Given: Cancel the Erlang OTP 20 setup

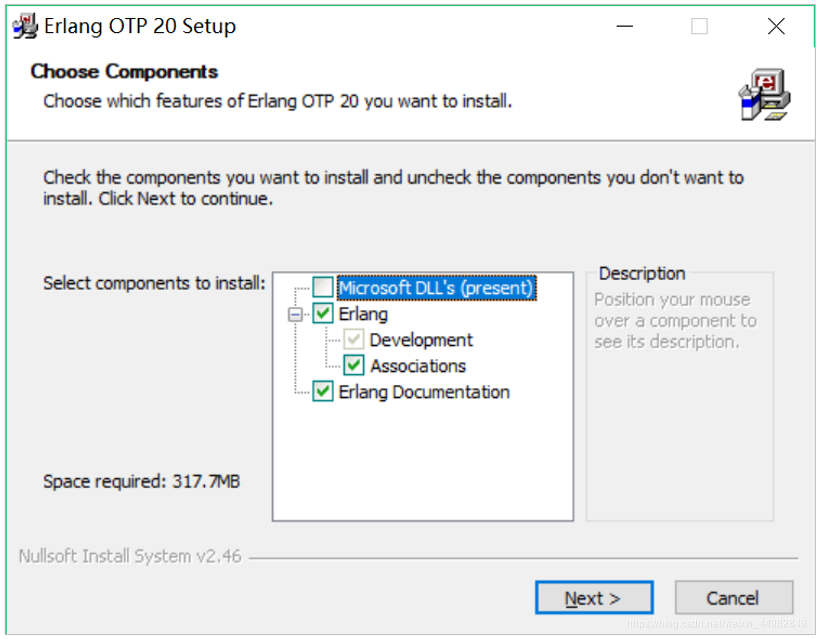Looking at the screenshot, I should (733, 597).
